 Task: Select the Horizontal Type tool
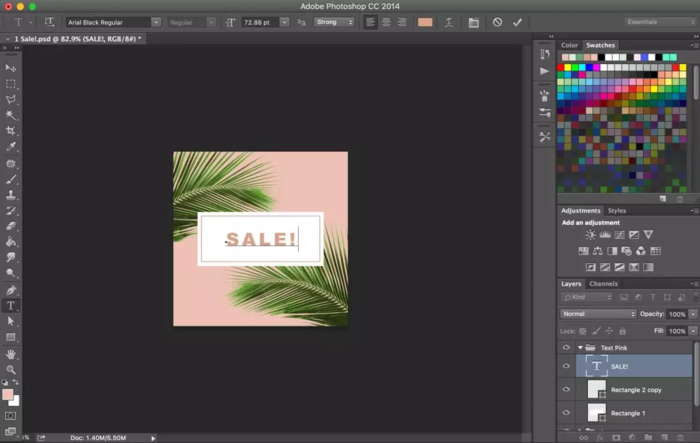tap(11, 305)
